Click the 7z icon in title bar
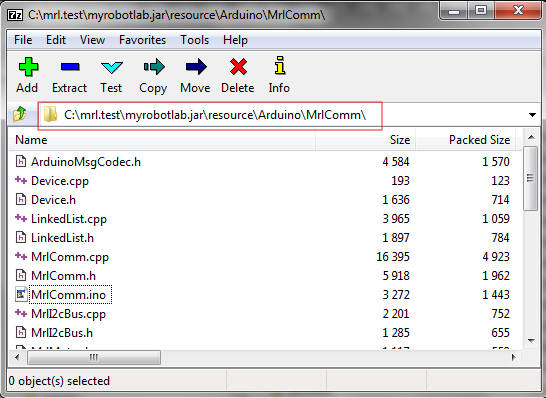Viewport: 546px width, 398px height. coord(15,15)
